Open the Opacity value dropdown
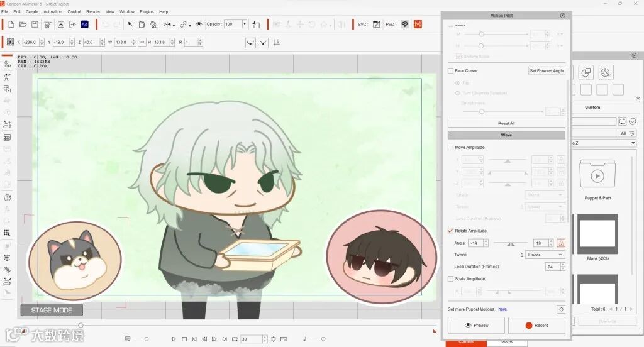 pyautogui.click(x=245, y=25)
